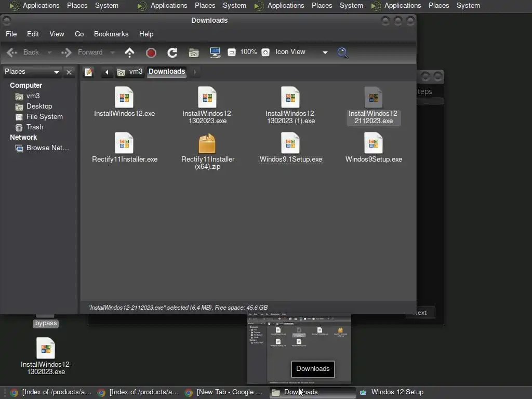Zoom in with the plus icon
Screen dimensions: 532x399
click(265, 52)
